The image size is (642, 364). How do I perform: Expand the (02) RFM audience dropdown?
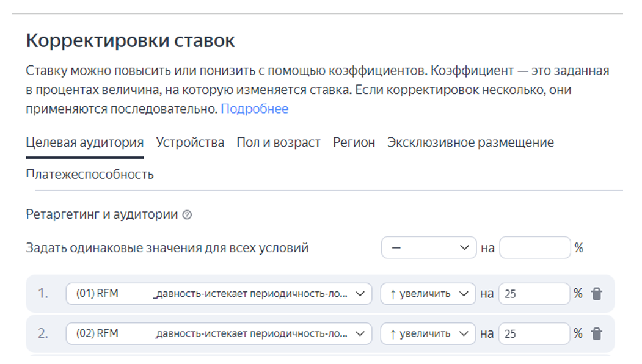coord(219,334)
